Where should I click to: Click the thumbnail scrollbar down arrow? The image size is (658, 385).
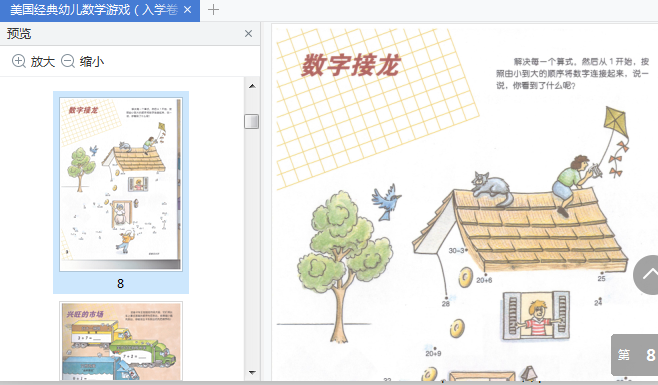252,372
